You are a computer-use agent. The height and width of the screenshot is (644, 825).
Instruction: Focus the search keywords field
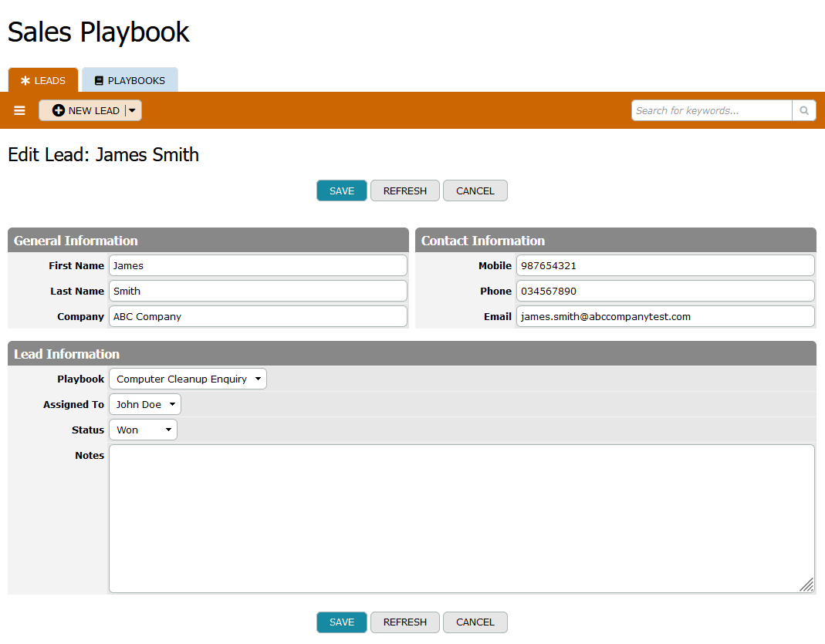point(712,111)
